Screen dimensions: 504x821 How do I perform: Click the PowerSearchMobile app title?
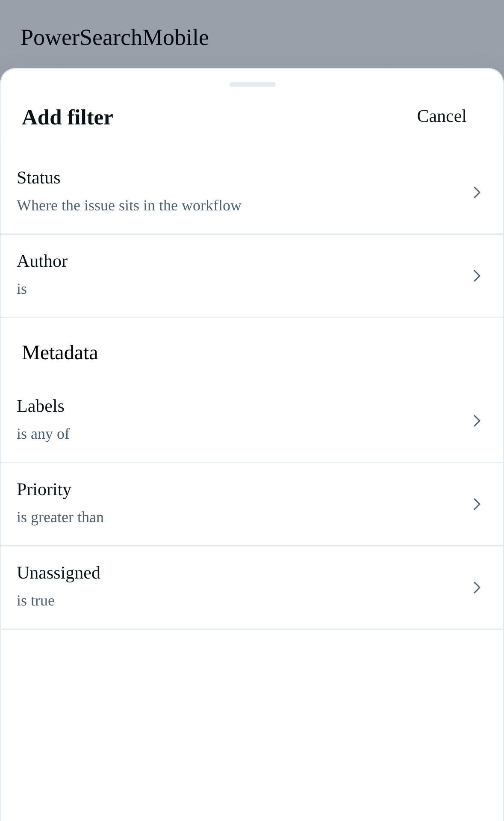[x=115, y=38]
